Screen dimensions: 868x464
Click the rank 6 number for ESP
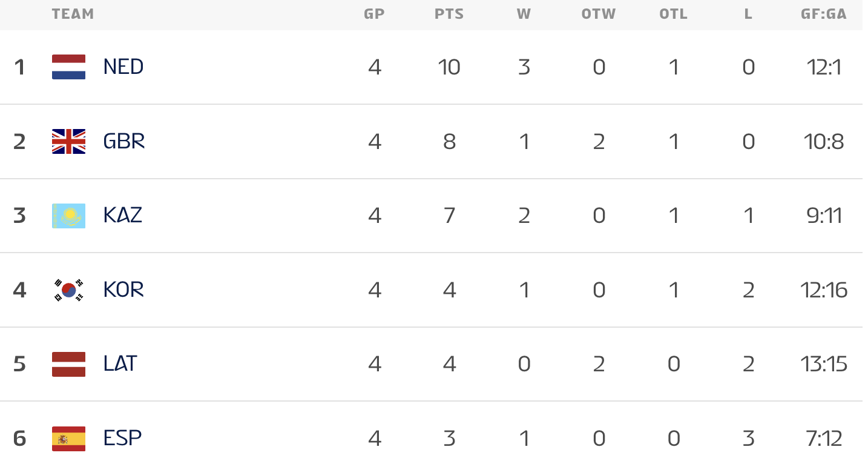coord(19,439)
